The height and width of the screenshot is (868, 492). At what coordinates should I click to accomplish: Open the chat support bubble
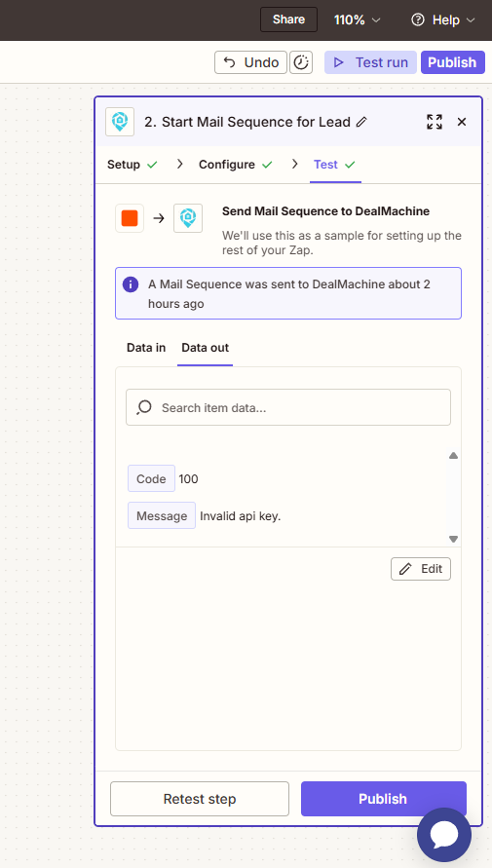coord(444,835)
